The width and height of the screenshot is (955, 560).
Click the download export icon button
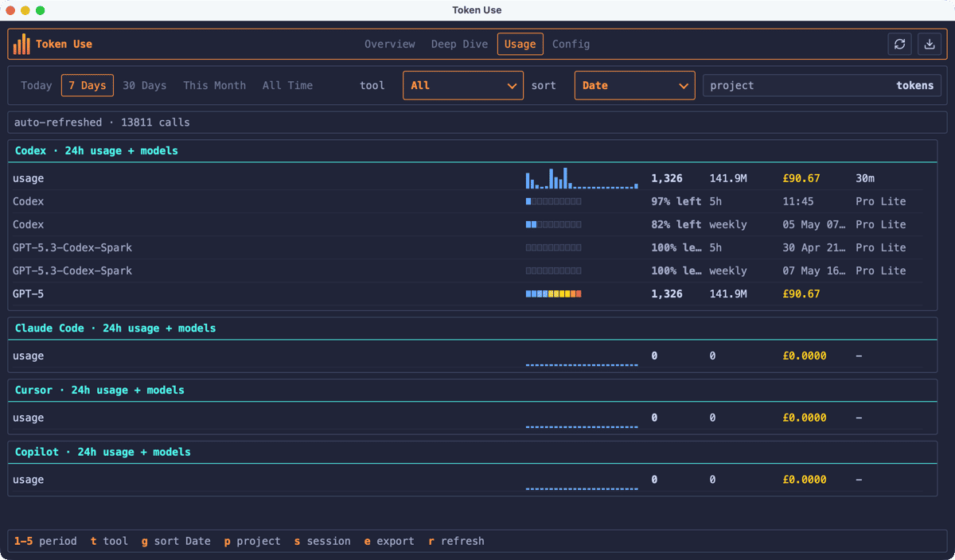(x=929, y=45)
